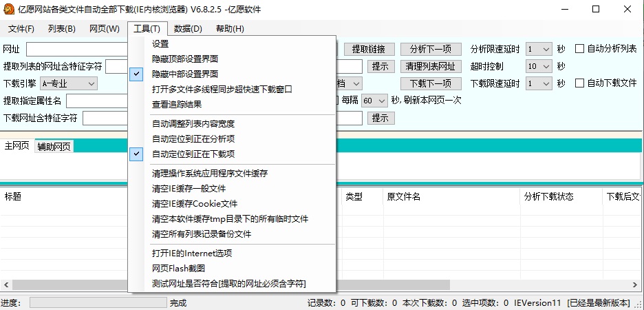Close the 工具(T) menu
Screen dimensions: 644x310
pos(147,29)
